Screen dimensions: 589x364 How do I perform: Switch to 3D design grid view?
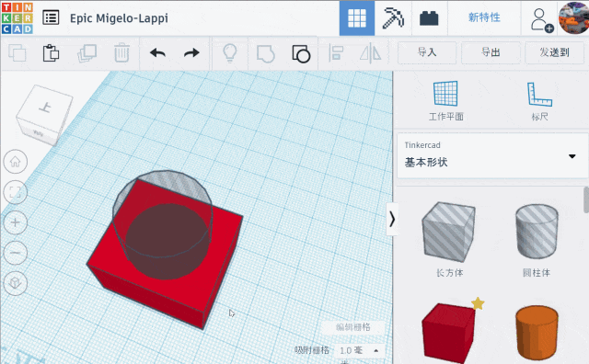[x=357, y=18]
